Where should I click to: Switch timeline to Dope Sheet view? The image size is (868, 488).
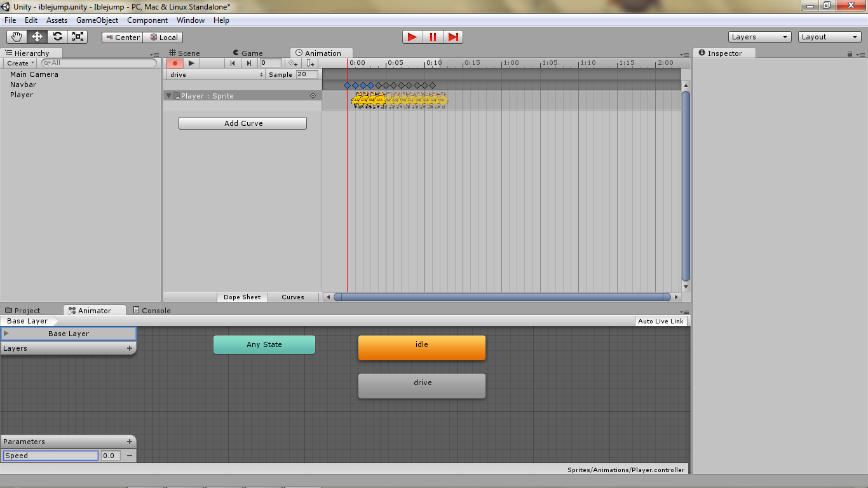(242, 297)
